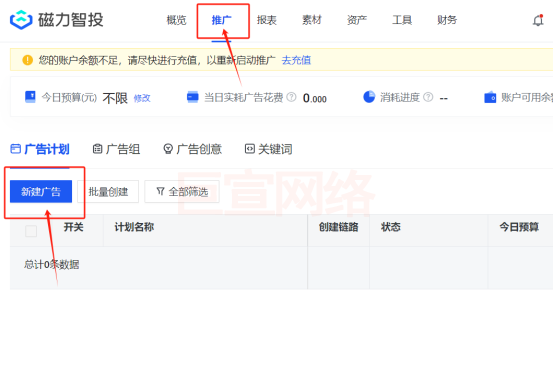Click the 计划名称 column header

pos(134,227)
